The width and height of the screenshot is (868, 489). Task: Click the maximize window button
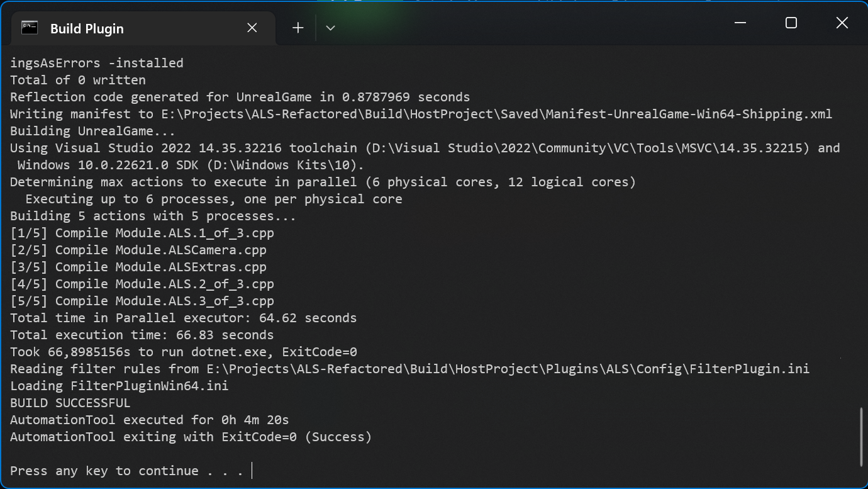point(791,23)
